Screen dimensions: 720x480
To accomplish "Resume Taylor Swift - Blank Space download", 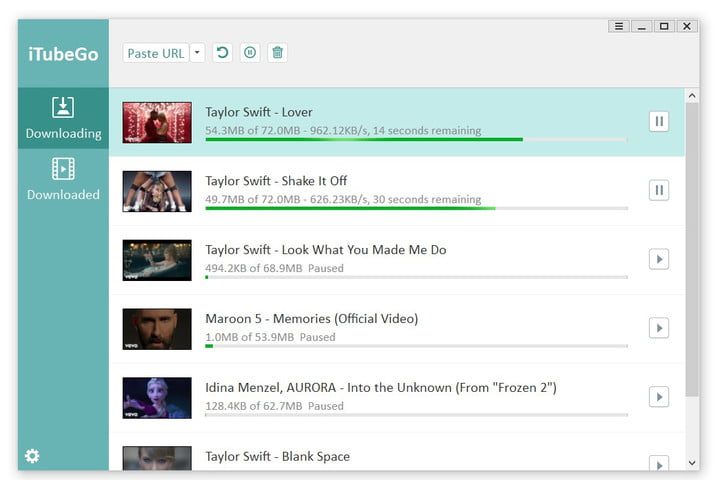I will pyautogui.click(x=659, y=463).
